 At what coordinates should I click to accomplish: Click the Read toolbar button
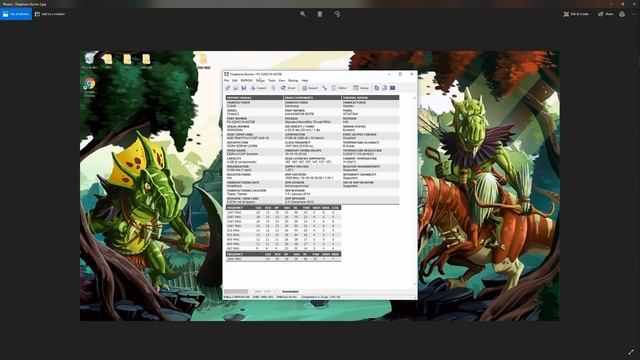point(288,88)
